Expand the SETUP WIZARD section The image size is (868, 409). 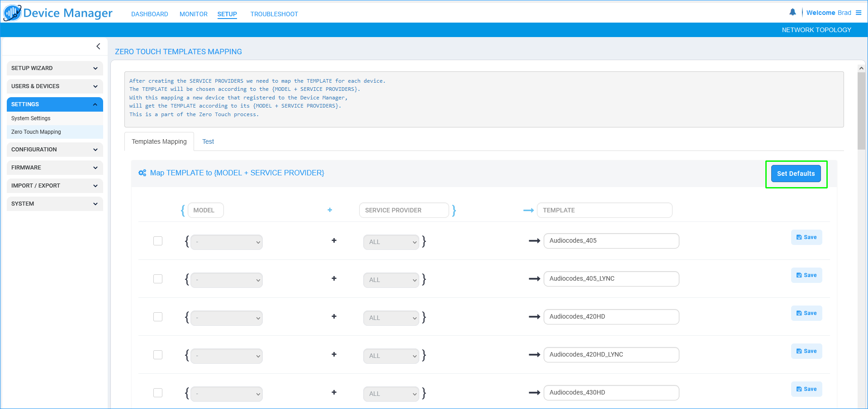pos(55,68)
